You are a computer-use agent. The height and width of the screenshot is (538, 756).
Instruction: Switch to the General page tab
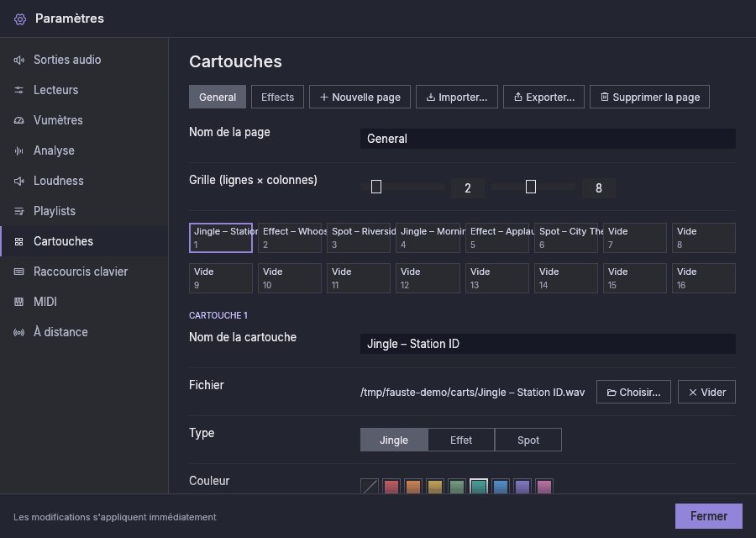click(x=218, y=97)
